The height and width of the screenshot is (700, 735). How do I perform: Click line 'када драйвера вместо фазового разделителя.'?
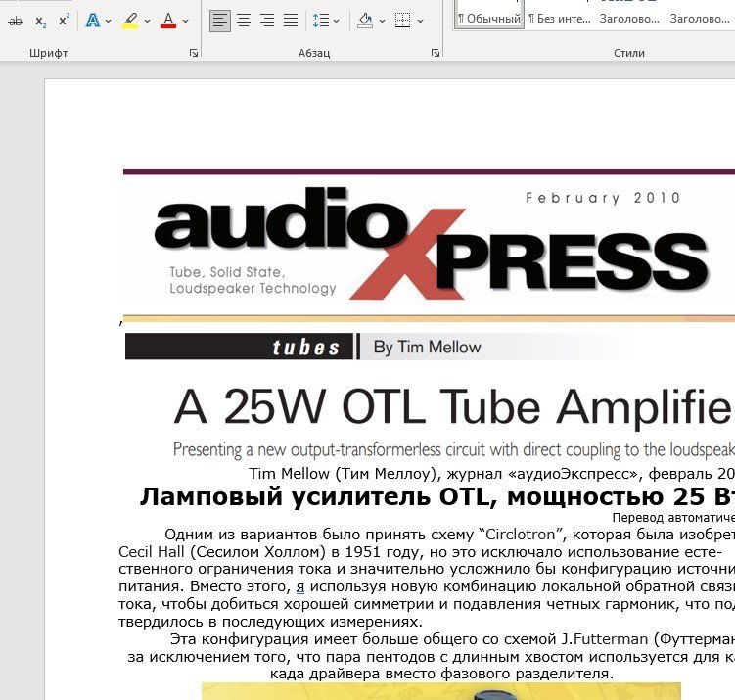click(x=441, y=674)
